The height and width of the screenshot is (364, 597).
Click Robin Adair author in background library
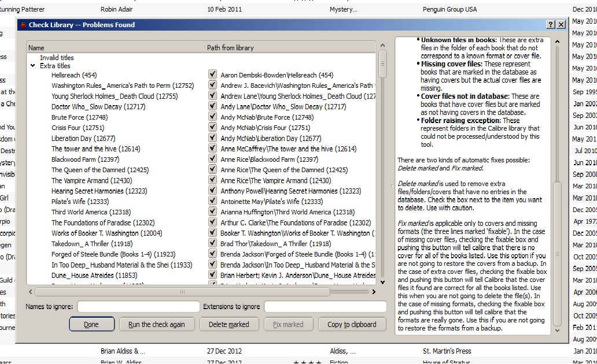point(116,9)
